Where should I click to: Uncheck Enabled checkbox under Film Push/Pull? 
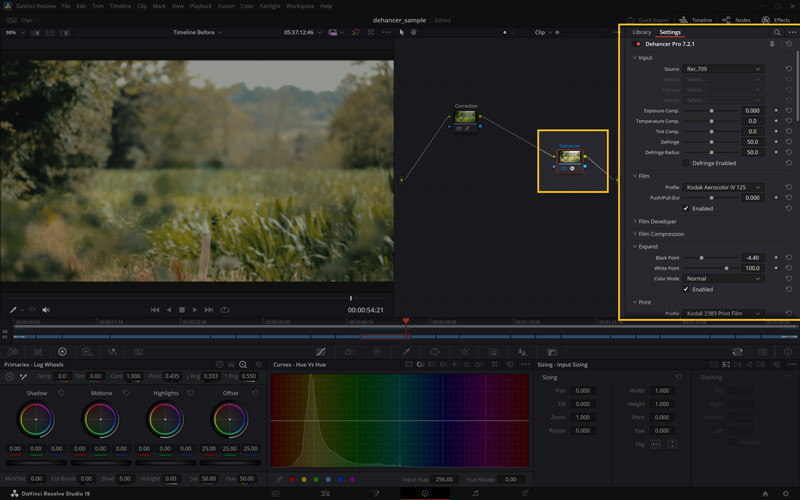(x=686, y=209)
